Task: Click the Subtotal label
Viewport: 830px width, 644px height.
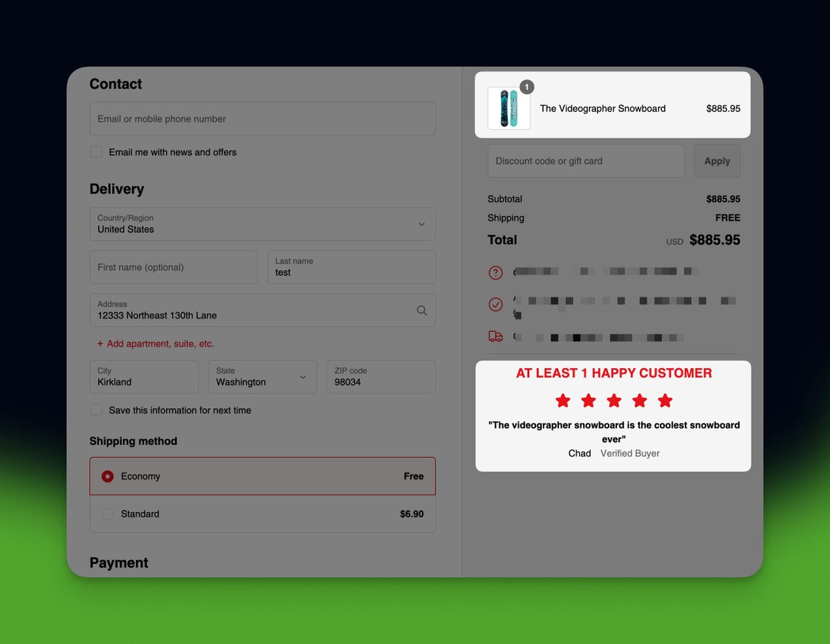Action: (x=505, y=199)
